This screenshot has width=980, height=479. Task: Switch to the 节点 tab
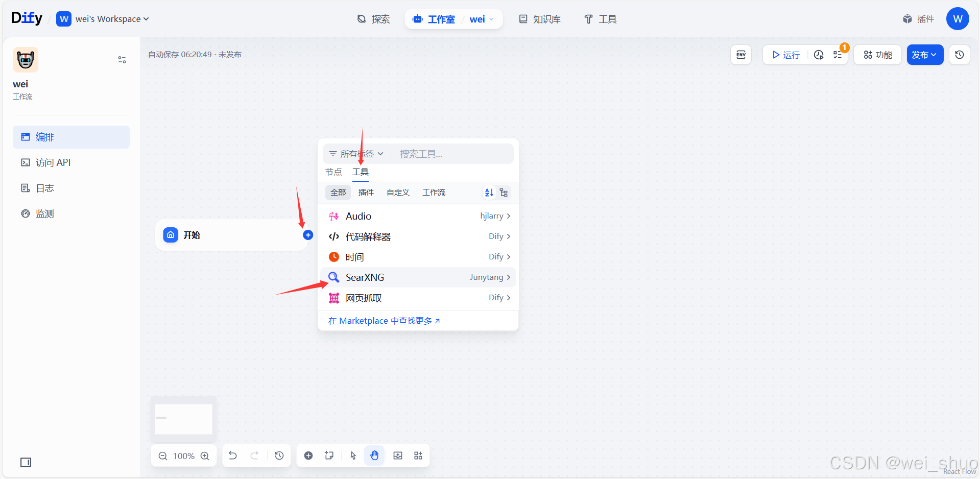[333, 172]
